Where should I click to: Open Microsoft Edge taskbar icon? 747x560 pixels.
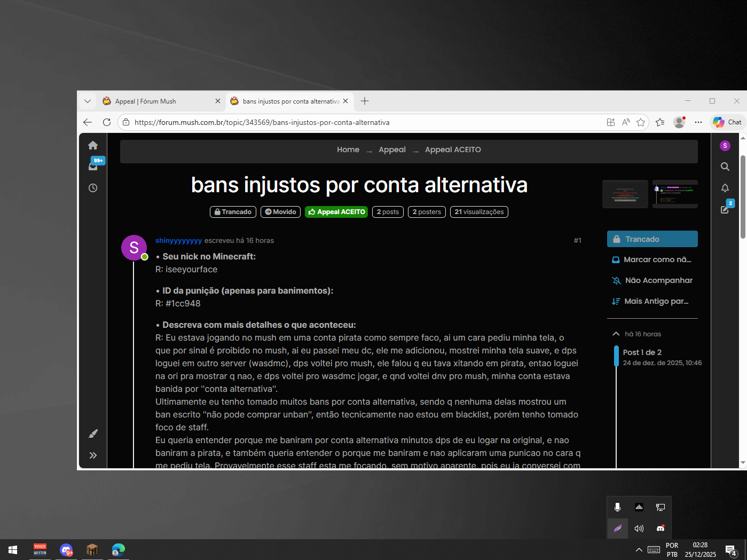119,550
